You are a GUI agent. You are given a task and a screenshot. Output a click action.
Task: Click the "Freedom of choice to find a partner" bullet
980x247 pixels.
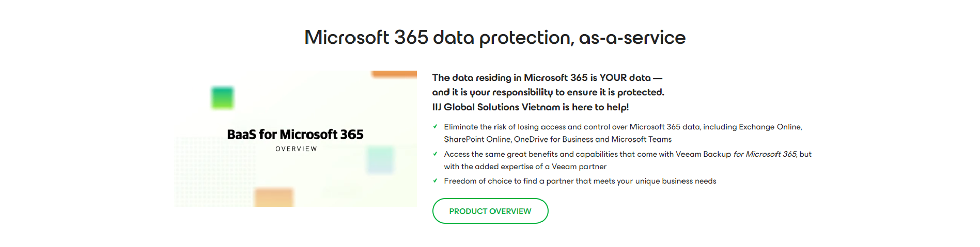click(580, 181)
